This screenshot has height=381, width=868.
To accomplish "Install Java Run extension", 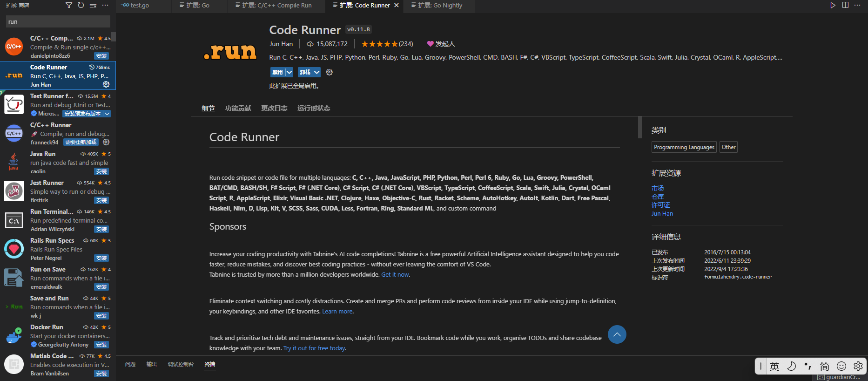I will point(101,171).
